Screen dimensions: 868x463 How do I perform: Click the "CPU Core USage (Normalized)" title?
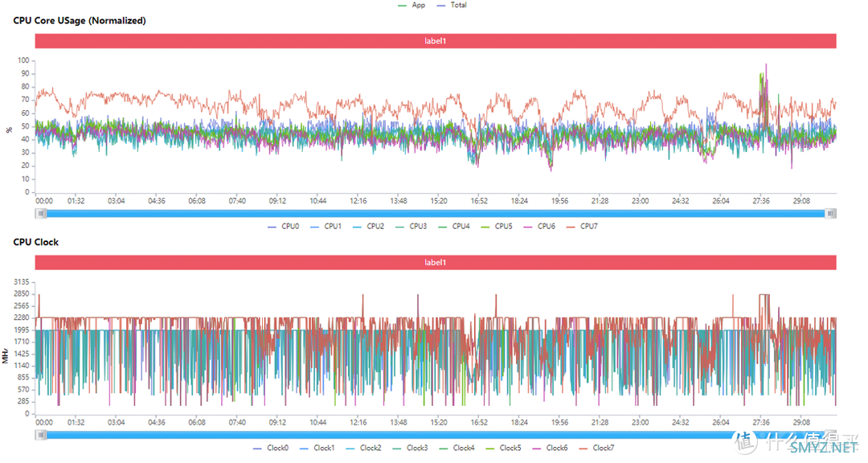click(80, 20)
